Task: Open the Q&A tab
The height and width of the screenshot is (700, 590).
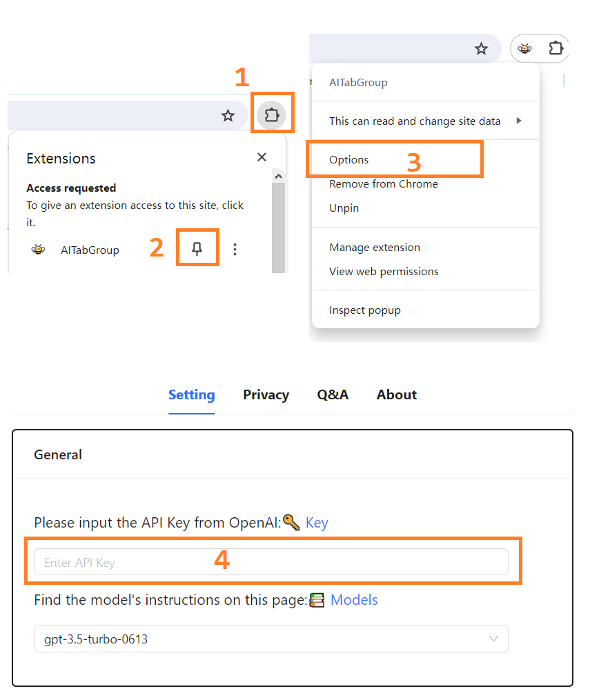Action: click(333, 394)
